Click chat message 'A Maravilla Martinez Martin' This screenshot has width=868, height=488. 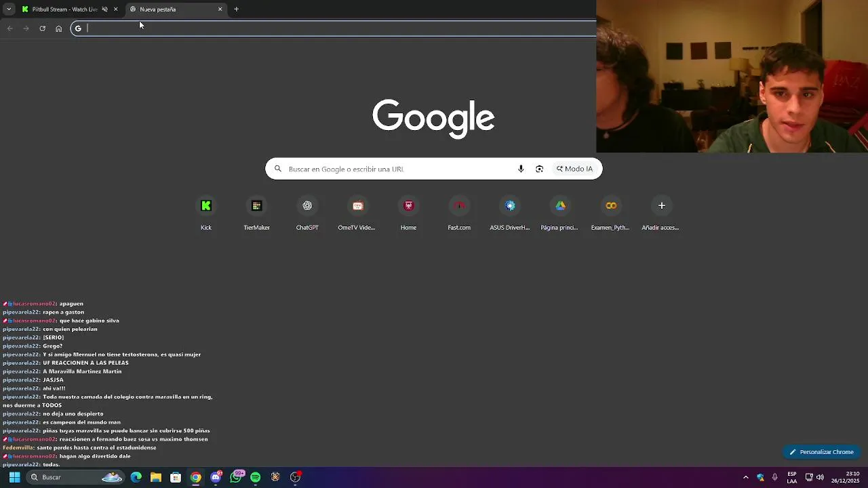[x=82, y=371]
